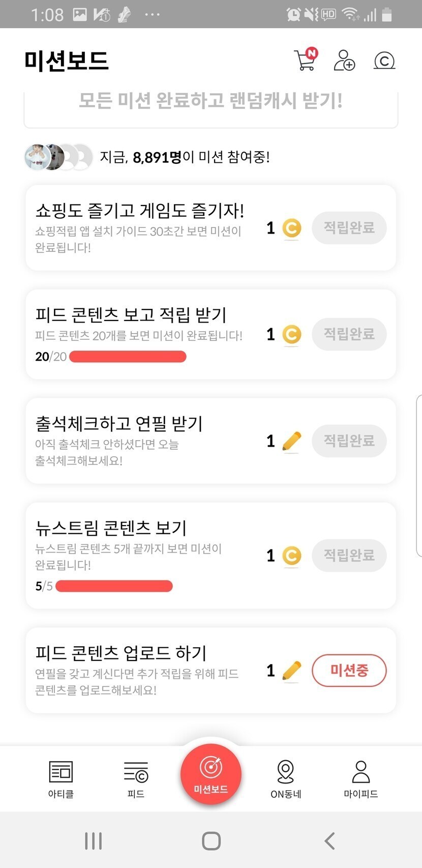
Task: Open the 미션보드 center tab
Action: 210,773
